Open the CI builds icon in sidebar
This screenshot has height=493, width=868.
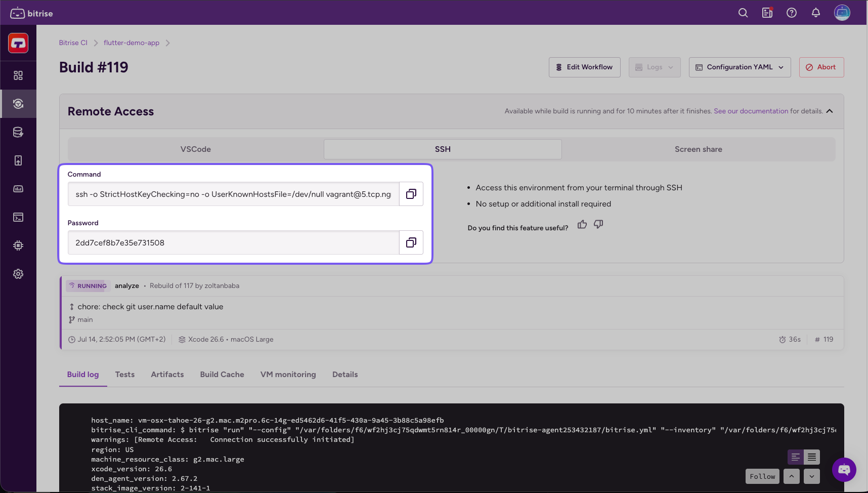[18, 104]
